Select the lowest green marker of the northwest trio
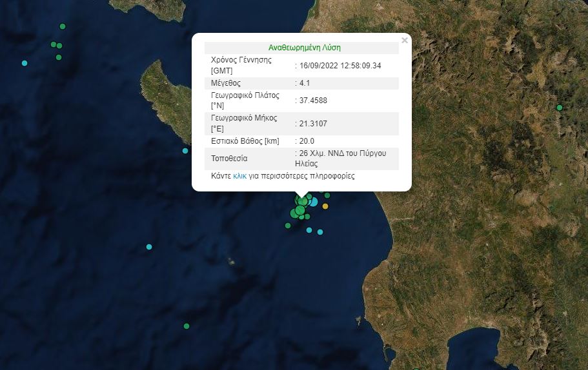Viewport: 588px width, 370px height. click(x=59, y=57)
